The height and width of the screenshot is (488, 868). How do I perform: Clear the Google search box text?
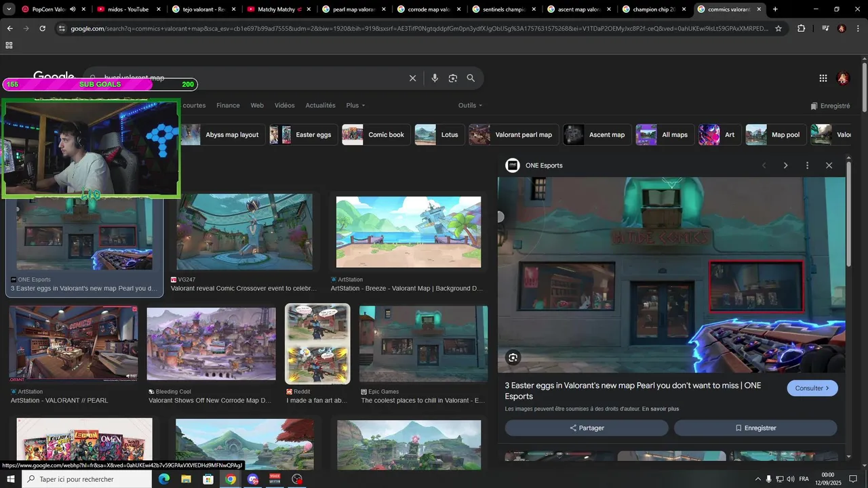[x=412, y=78]
